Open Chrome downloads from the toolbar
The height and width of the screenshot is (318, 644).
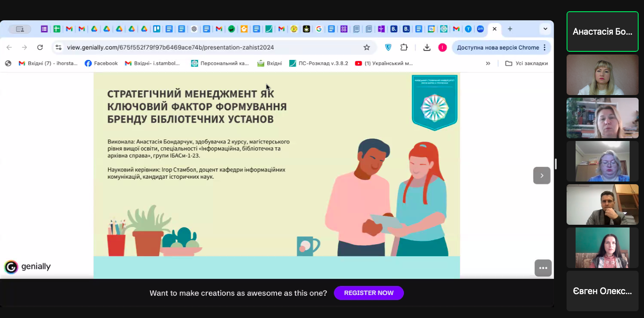(x=427, y=47)
